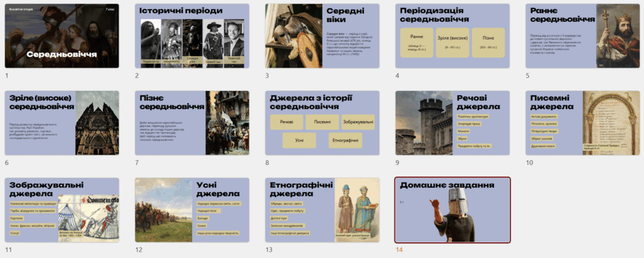Pick slide 13 Етнографічні джерела
Image resolution: width=644 pixels, height=258 pixels.
pos(322,210)
